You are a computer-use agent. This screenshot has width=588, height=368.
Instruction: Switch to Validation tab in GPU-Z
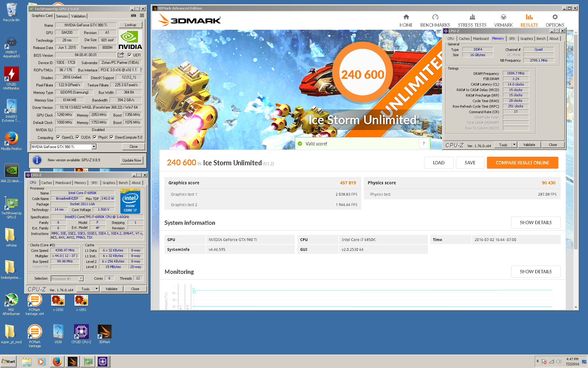[x=78, y=16]
